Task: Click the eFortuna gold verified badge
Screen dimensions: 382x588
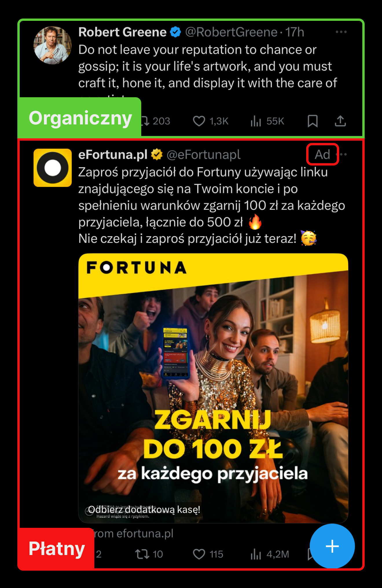Action: click(x=157, y=155)
